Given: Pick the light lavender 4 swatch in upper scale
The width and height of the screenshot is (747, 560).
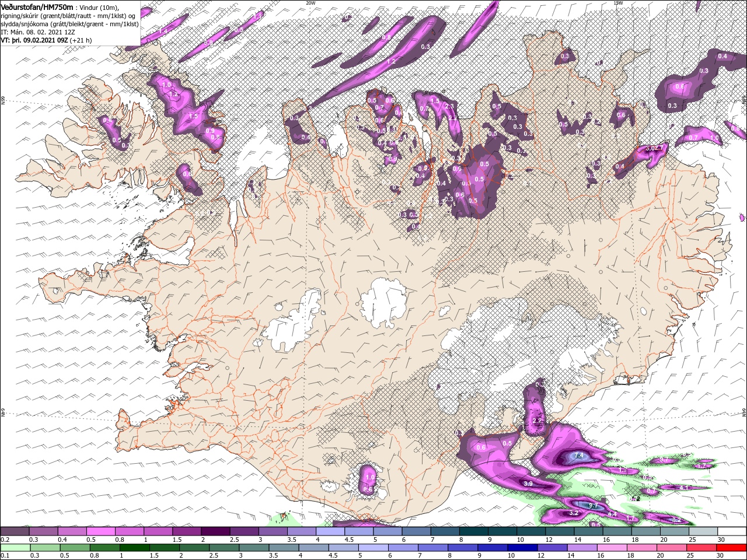Looking at the screenshot, I should 330,531.
